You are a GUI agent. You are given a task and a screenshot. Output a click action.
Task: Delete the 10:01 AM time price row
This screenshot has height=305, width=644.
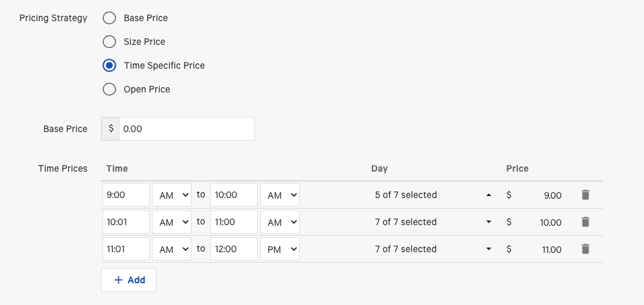coord(585,222)
